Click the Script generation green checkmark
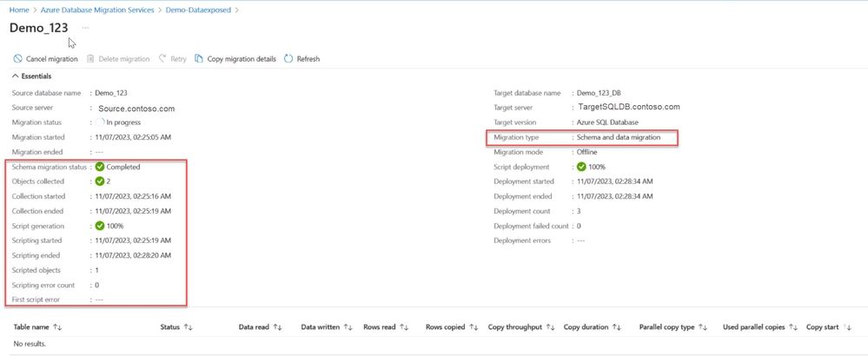868x356 pixels. click(x=100, y=226)
